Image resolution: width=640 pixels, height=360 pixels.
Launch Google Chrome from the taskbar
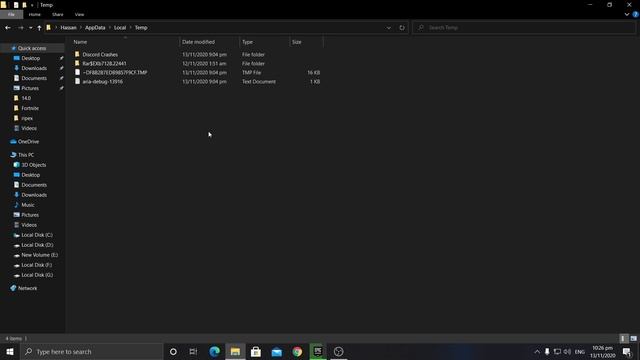tap(297, 351)
